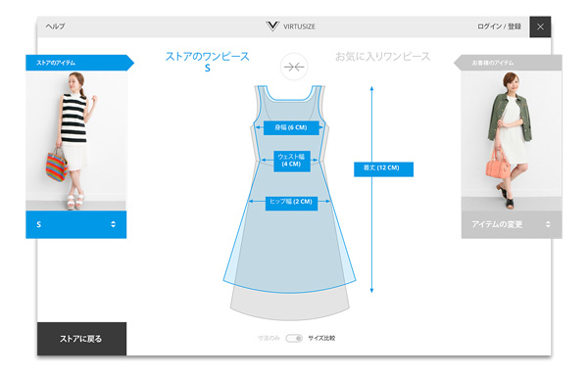Click the Virtusize V logo icon
Screen dimensions: 588x376
(x=272, y=26)
